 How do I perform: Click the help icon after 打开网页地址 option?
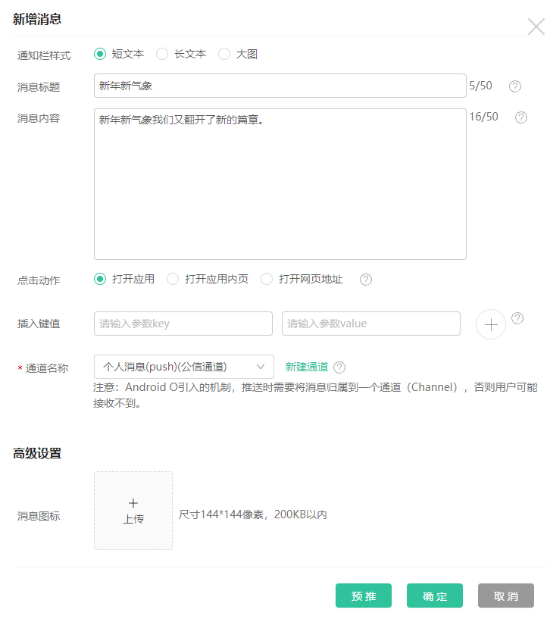(x=365, y=280)
